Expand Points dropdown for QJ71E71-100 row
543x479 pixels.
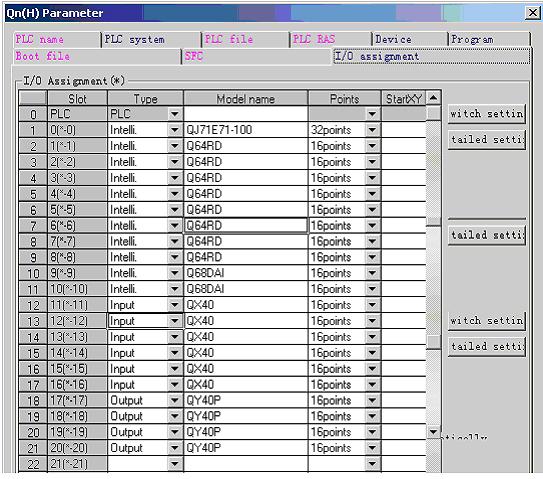[372, 130]
